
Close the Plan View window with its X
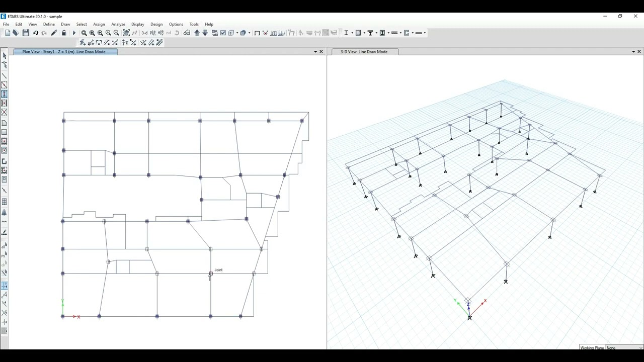pyautogui.click(x=321, y=52)
